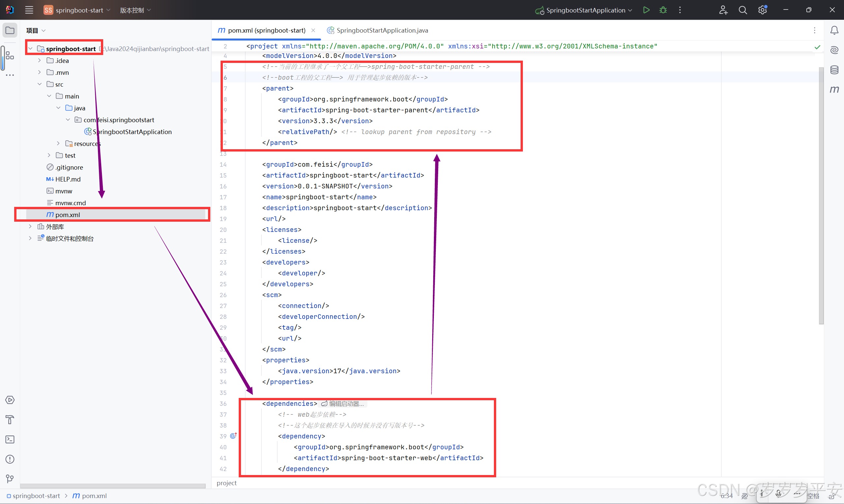
Task: Select the .gitignore file
Action: (x=65, y=167)
